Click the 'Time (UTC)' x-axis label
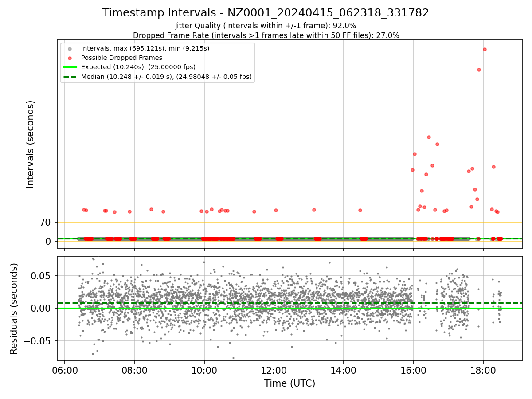 point(289,383)
